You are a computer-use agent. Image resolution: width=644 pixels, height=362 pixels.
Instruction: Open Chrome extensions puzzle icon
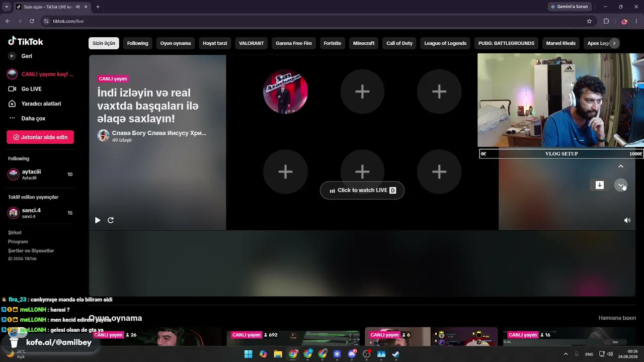[606, 21]
